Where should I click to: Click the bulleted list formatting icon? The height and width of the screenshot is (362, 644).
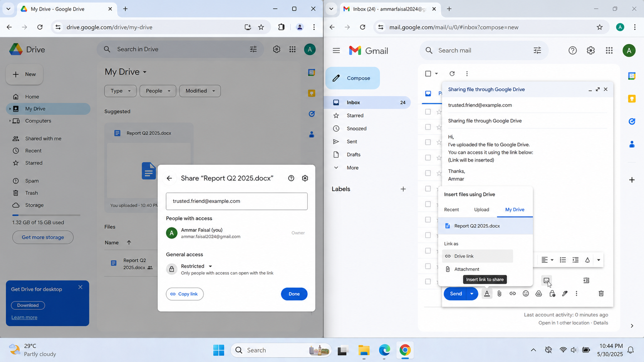575,260
